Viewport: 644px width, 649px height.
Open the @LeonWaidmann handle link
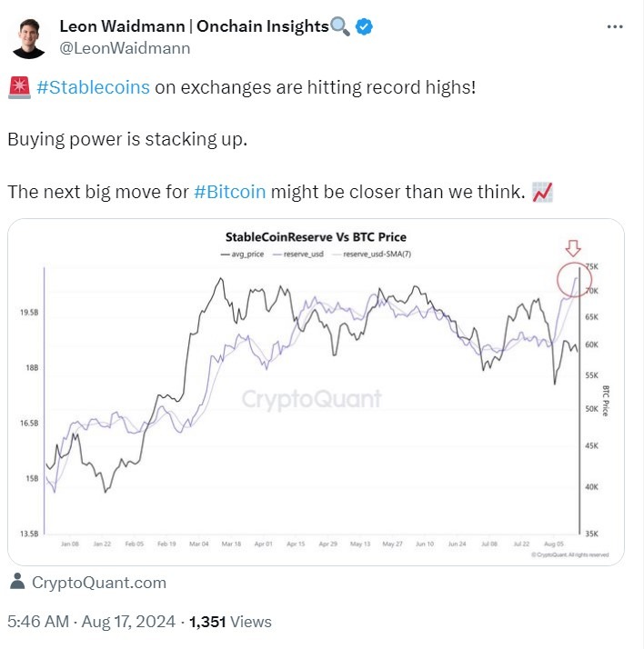coord(125,48)
